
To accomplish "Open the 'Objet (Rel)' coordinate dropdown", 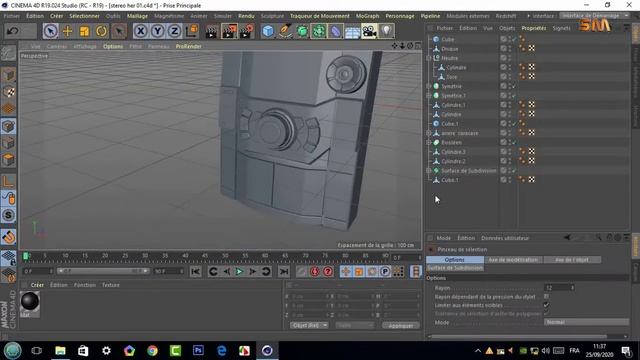I will click(x=309, y=325).
